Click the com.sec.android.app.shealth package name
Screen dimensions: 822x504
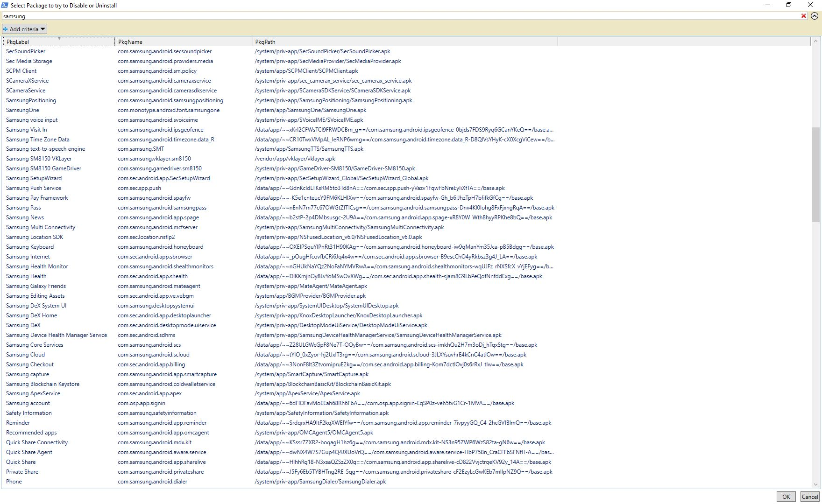coord(153,276)
